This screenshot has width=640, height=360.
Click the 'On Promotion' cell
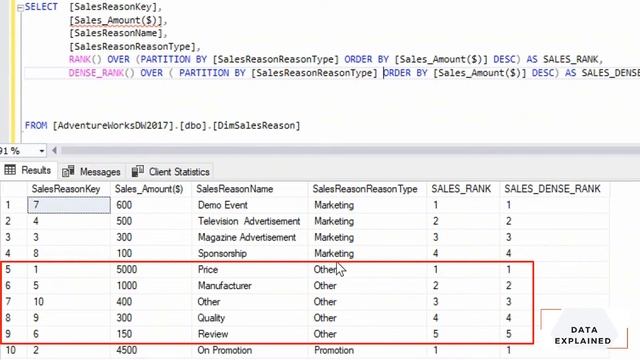point(250,350)
